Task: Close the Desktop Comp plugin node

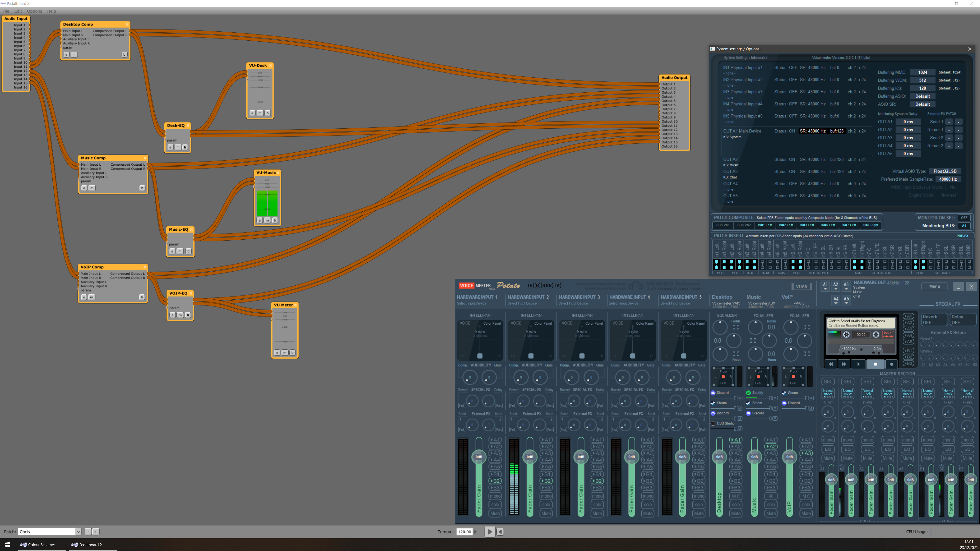Action: pyautogui.click(x=127, y=24)
